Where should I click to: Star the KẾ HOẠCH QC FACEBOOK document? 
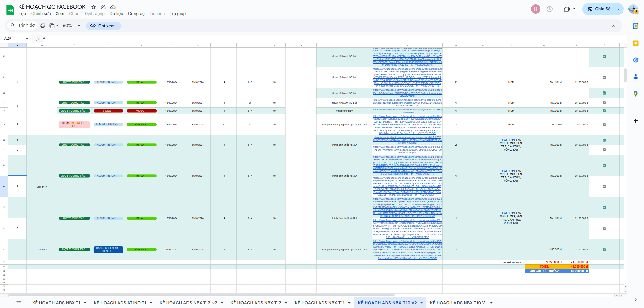coord(94,7)
